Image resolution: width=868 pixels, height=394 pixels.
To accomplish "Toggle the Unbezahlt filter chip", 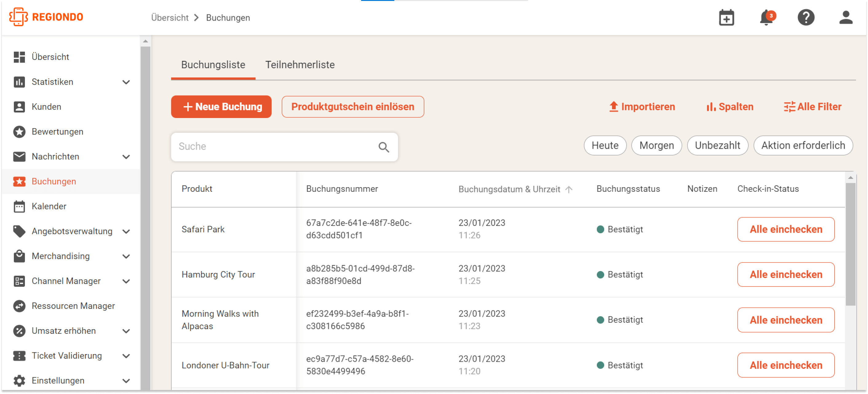I will click(717, 145).
